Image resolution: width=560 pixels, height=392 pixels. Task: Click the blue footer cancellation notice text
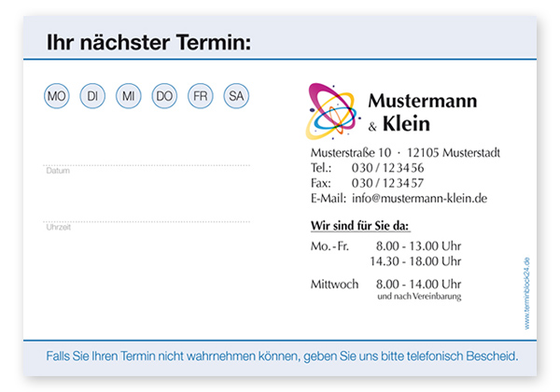point(281,357)
